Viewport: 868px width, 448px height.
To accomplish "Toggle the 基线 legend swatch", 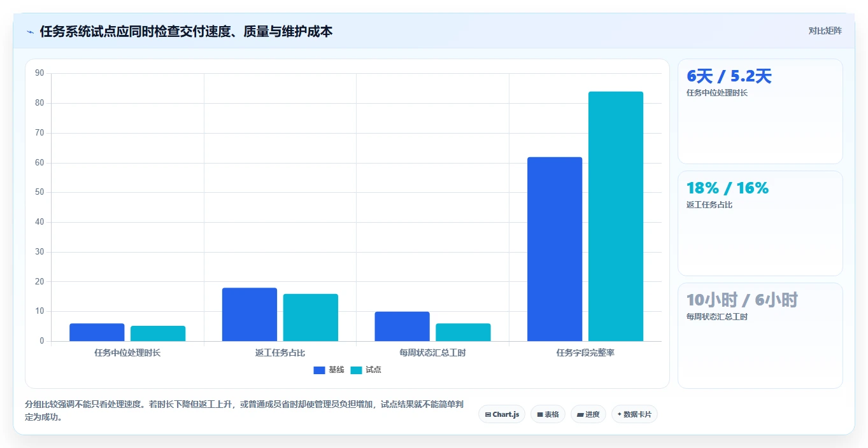I will click(x=319, y=370).
